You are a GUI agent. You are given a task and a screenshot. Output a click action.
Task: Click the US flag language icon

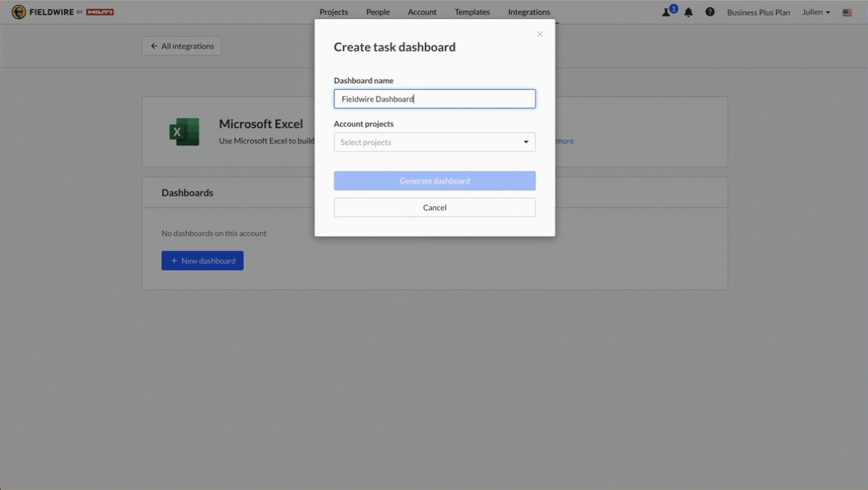coord(847,13)
